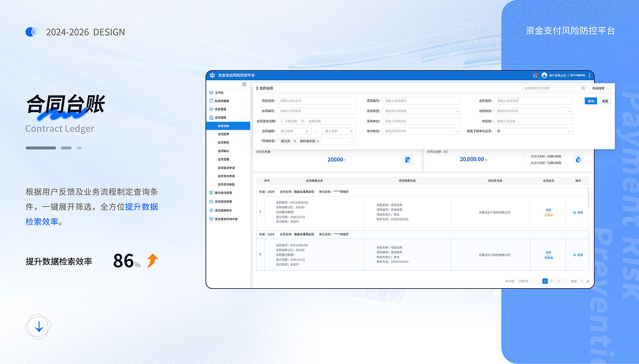This screenshot has width=639, height=364.
Task: Focus the 项目编号 input field
Action: point(421,101)
